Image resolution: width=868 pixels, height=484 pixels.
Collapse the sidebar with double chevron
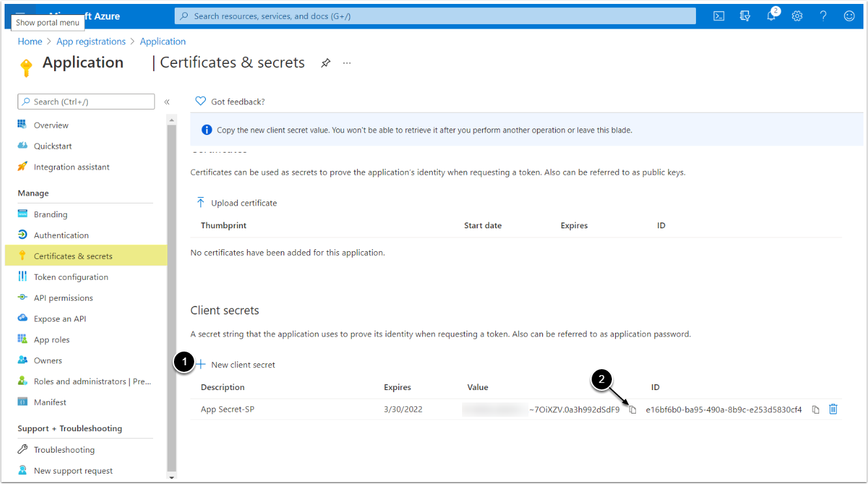(x=167, y=102)
